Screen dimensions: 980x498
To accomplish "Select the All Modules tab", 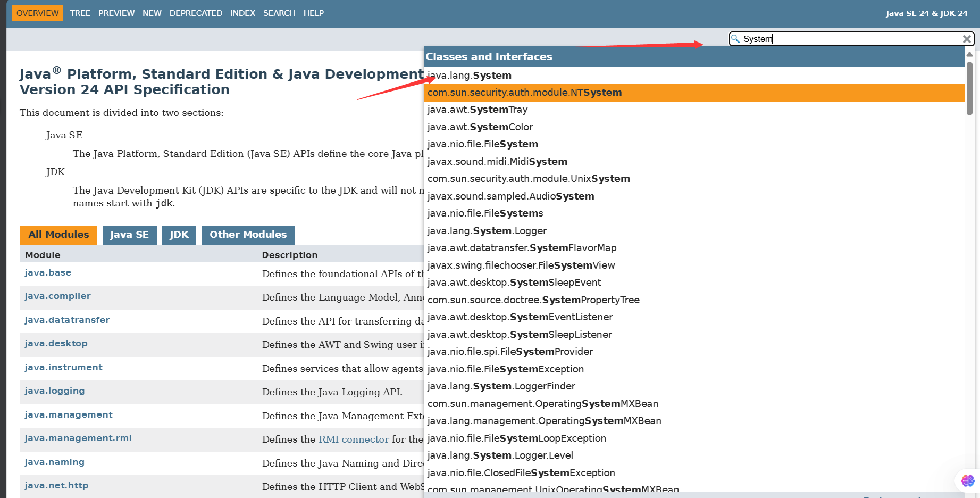I will coord(58,235).
